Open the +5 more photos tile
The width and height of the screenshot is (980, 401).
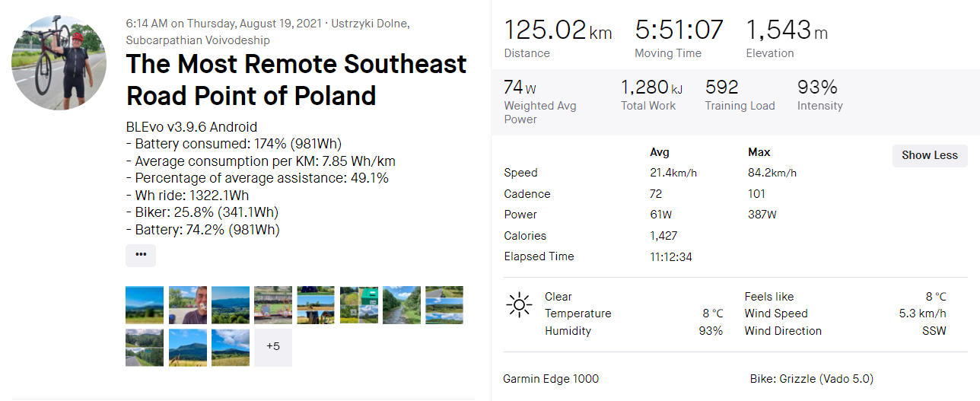[273, 347]
